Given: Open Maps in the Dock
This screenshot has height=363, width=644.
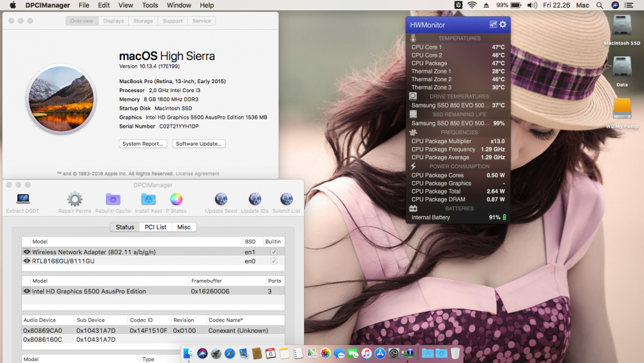Looking at the screenshot, I should click(x=312, y=353).
